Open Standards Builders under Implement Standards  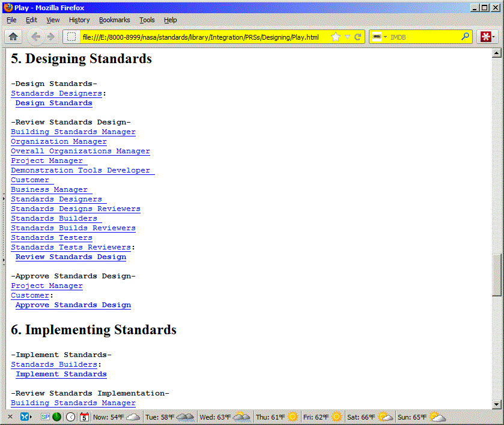[x=54, y=364]
